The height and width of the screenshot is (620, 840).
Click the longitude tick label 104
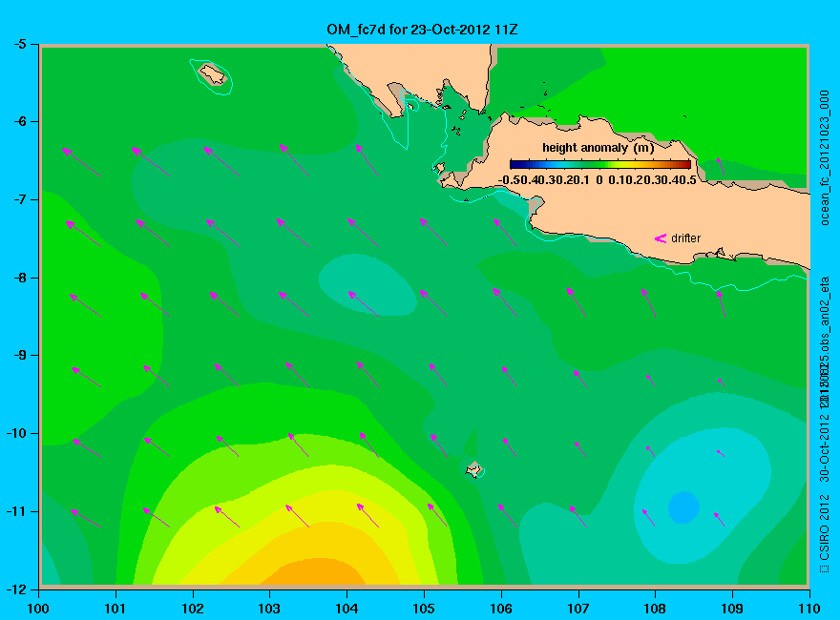pos(346,609)
